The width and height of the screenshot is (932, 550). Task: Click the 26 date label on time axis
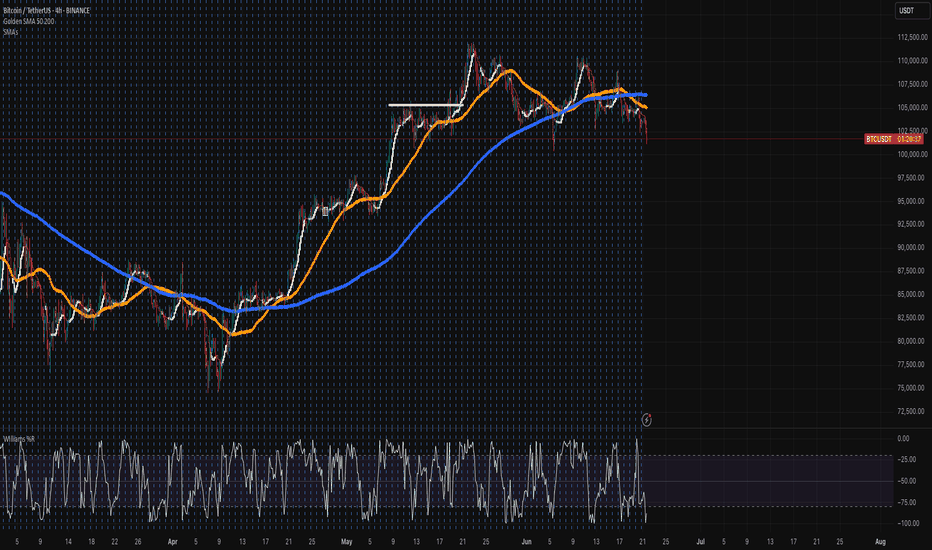138,542
